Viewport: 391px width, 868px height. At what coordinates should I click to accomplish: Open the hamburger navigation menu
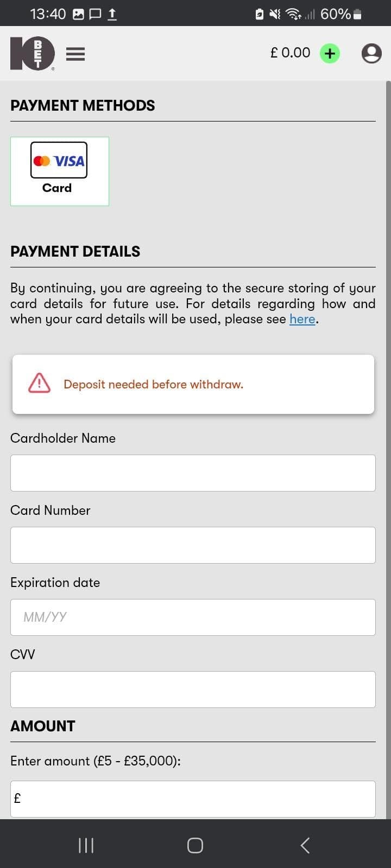(75, 54)
